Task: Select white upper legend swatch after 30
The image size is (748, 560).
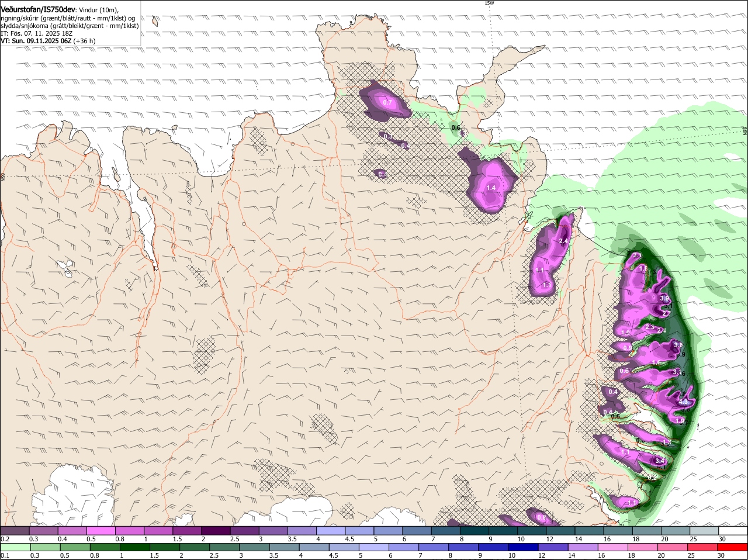Action: pyautogui.click(x=733, y=531)
